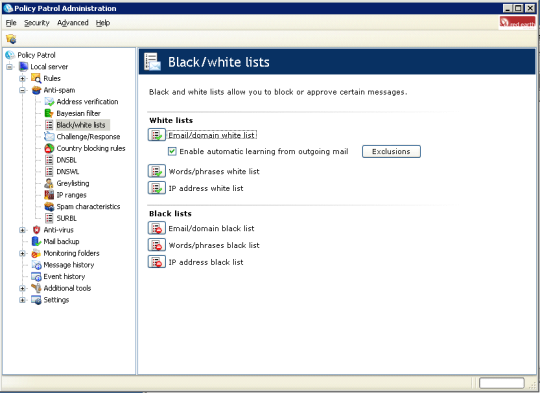Open Email/domain black list icon button

coord(157,228)
